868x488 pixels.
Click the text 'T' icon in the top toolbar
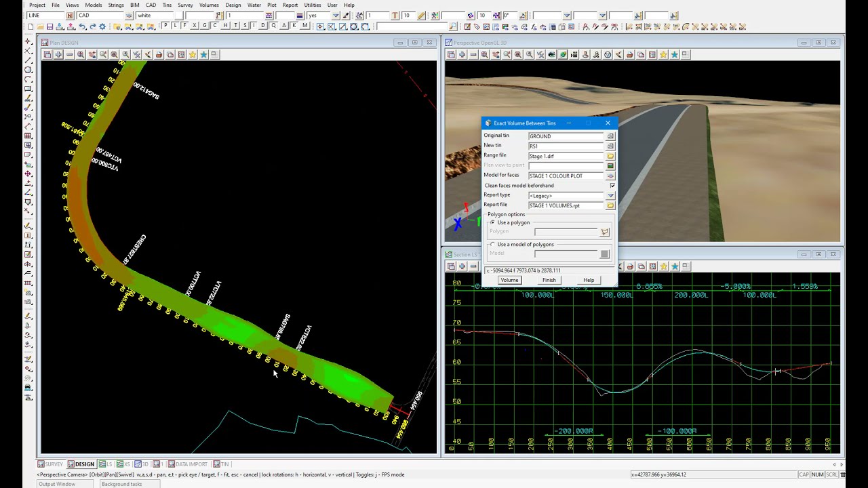pos(395,15)
